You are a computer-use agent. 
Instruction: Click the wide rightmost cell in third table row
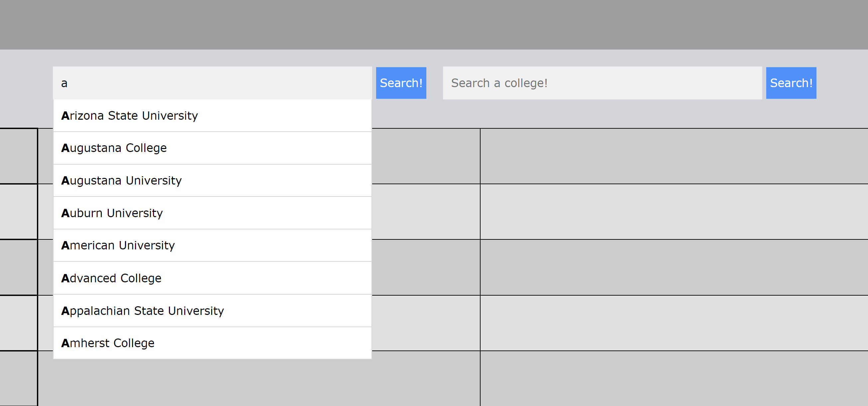pyautogui.click(x=674, y=267)
